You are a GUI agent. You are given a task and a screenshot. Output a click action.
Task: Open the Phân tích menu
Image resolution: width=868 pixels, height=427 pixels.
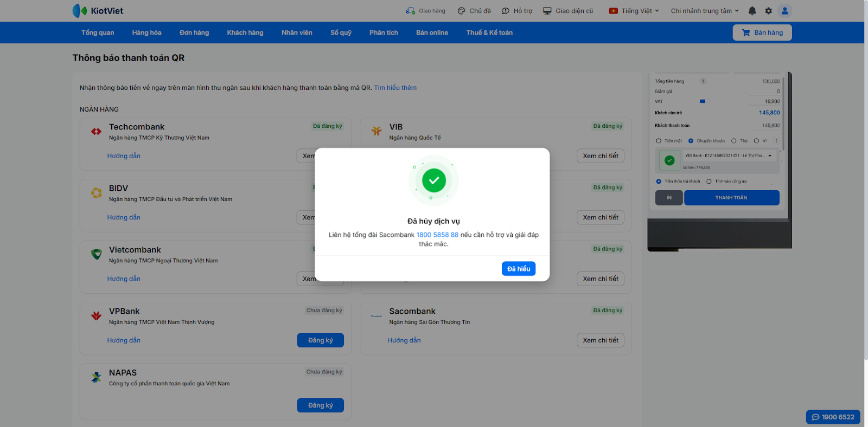coord(384,33)
